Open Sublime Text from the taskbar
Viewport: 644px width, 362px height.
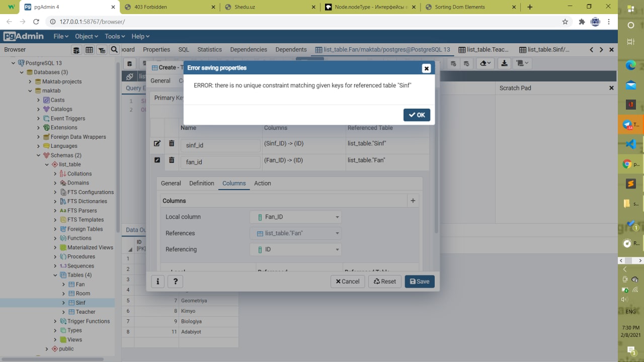[630, 184]
